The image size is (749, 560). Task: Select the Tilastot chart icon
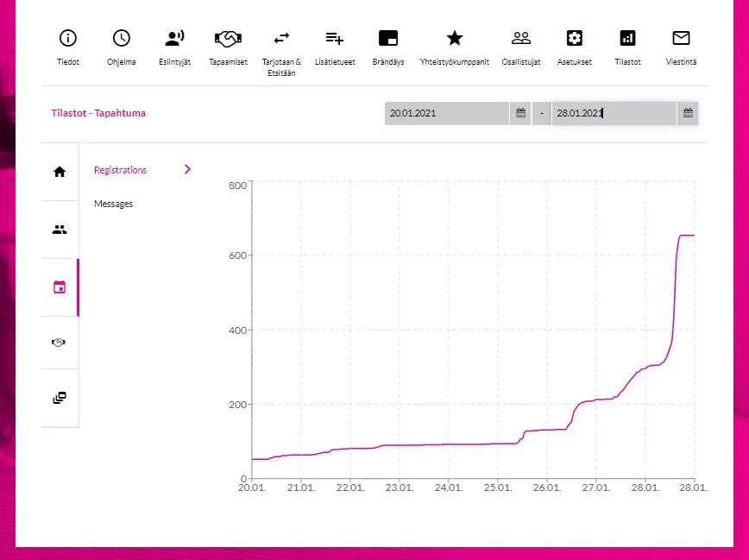[x=627, y=38]
